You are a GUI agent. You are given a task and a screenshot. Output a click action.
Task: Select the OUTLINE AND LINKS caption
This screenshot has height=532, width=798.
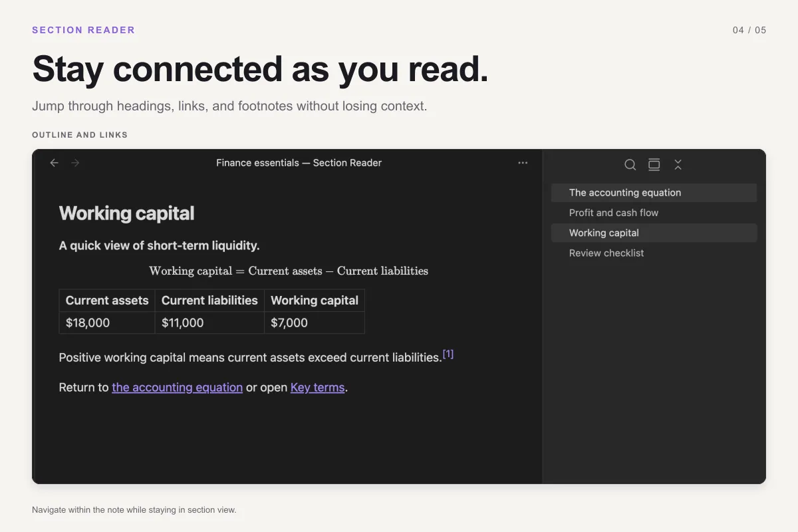[x=80, y=135]
